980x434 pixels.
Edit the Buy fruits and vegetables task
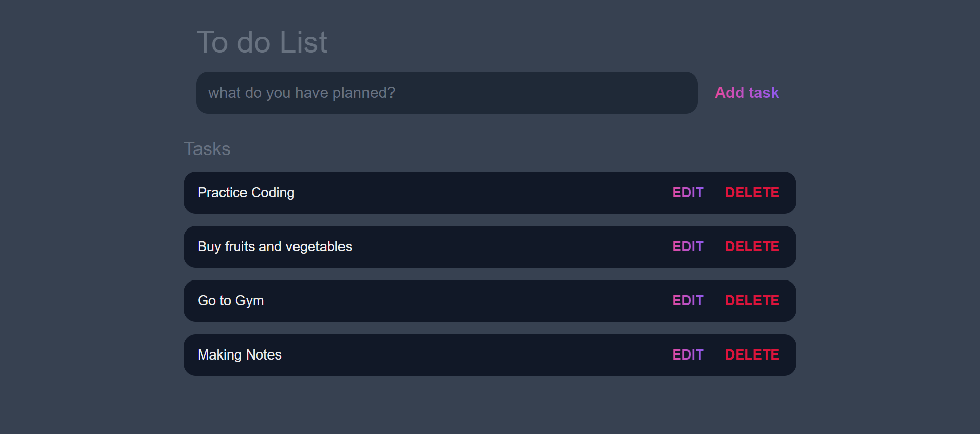coord(688,247)
